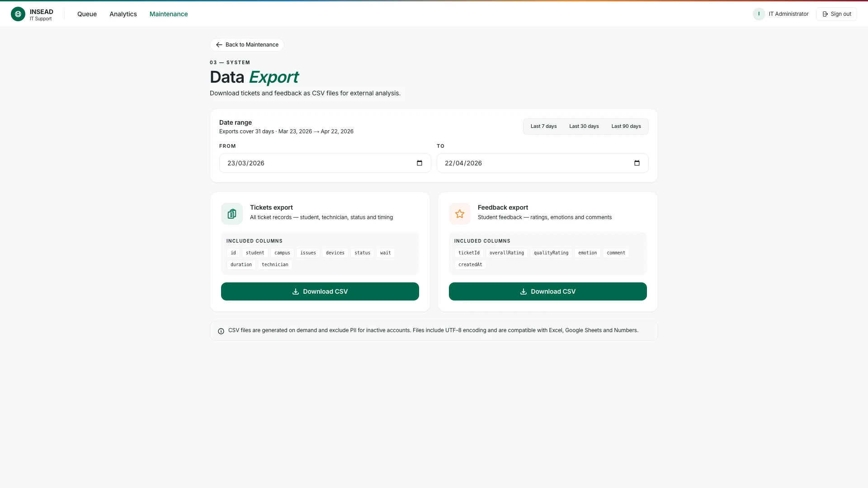This screenshot has width=868, height=488.
Task: Click the info icon in CSV notice
Action: [x=221, y=331]
